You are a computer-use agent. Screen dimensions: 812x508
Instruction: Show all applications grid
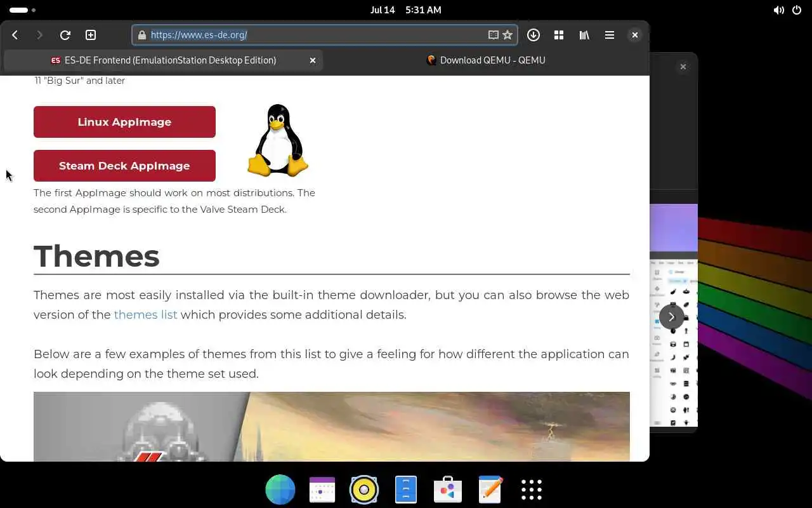point(532,490)
